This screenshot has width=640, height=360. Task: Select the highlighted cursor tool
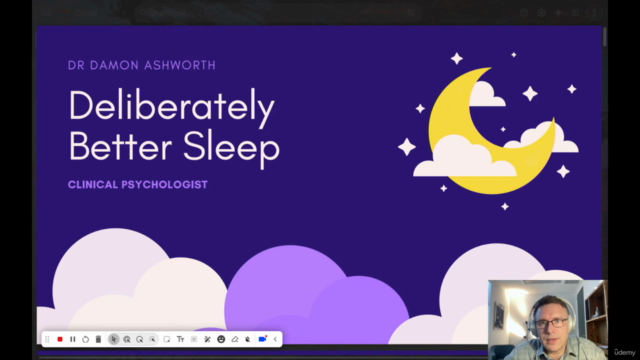tap(127, 339)
